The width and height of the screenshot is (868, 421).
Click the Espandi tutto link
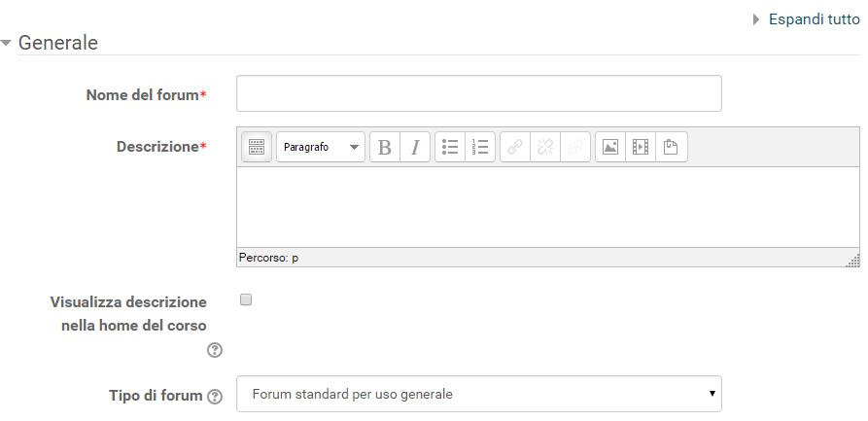814,19
